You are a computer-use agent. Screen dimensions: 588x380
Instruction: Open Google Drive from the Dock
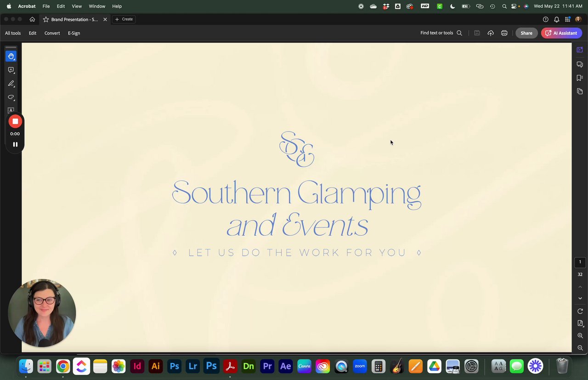pyautogui.click(x=434, y=366)
